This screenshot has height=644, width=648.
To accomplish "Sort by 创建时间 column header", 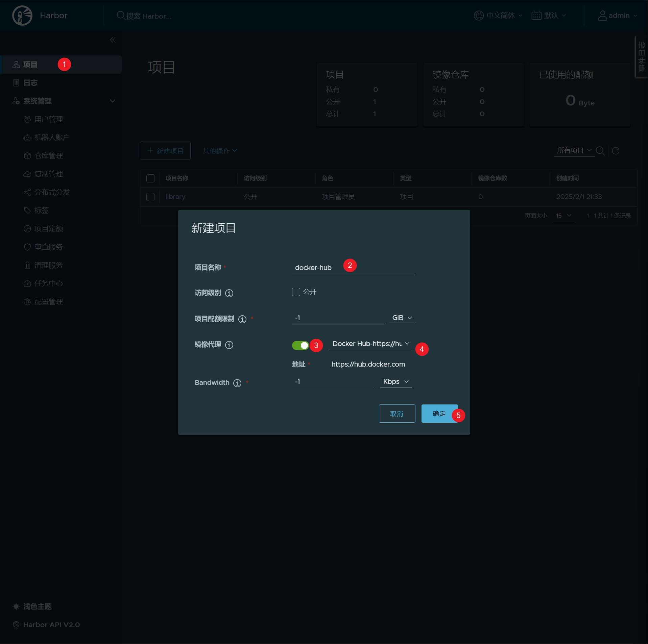I will [568, 178].
